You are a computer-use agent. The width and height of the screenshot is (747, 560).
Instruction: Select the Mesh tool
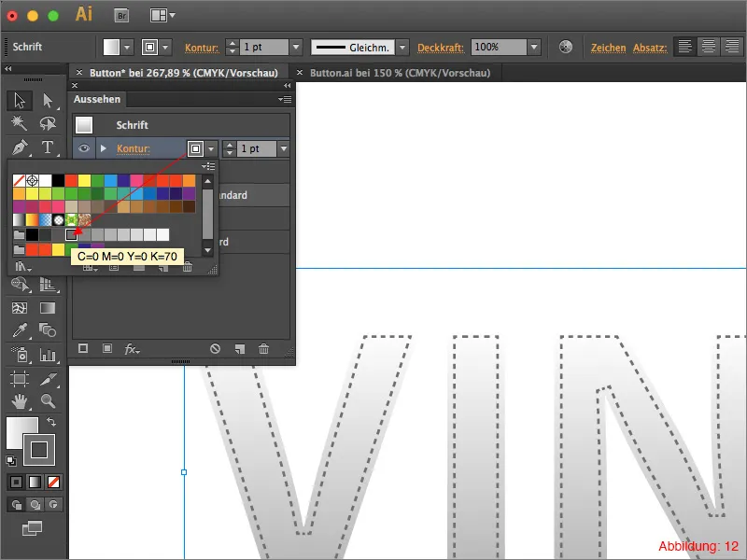(x=20, y=308)
